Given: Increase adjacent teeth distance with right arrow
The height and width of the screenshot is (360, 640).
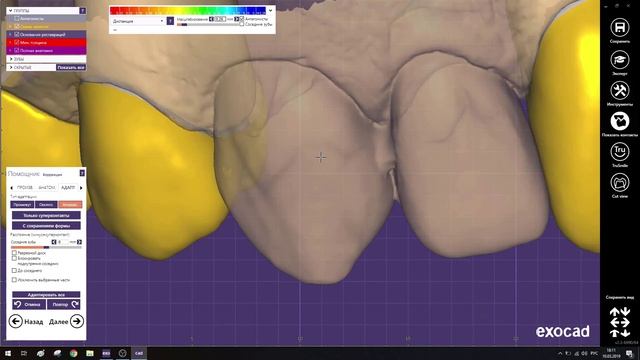Looking at the screenshot, I should pyautogui.click(x=79, y=242).
